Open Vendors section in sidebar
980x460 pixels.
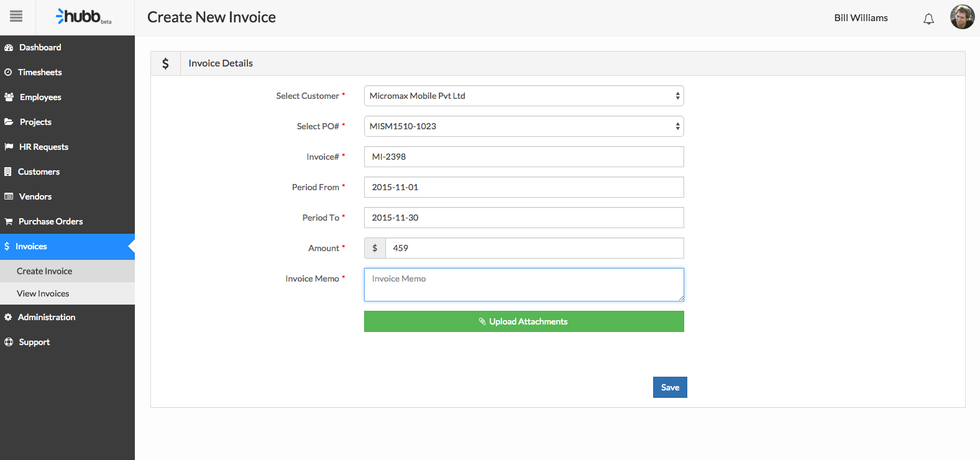[x=35, y=196]
